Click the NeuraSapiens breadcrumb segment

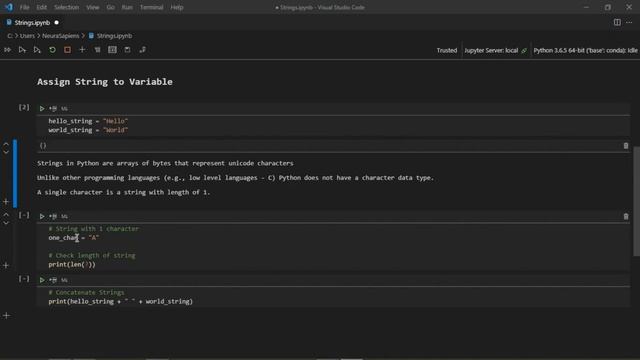60,36
